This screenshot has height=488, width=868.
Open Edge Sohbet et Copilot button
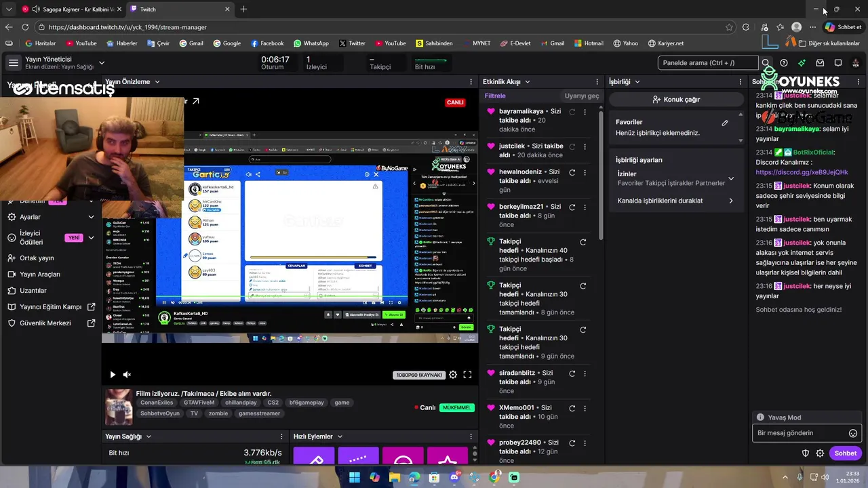[x=844, y=27]
